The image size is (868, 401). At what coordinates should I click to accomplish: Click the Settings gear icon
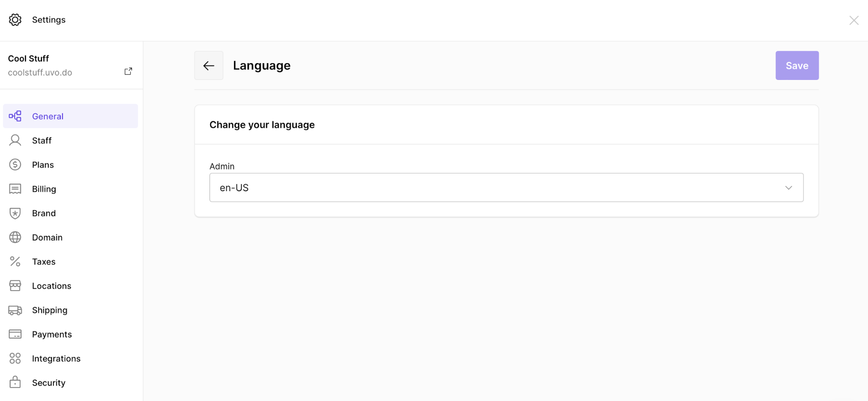pos(15,20)
